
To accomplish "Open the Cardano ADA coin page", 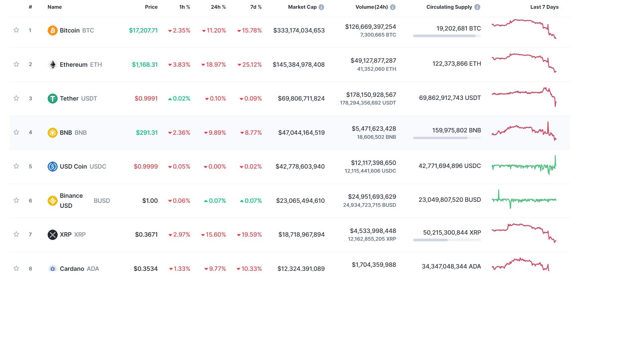I will tap(79, 269).
